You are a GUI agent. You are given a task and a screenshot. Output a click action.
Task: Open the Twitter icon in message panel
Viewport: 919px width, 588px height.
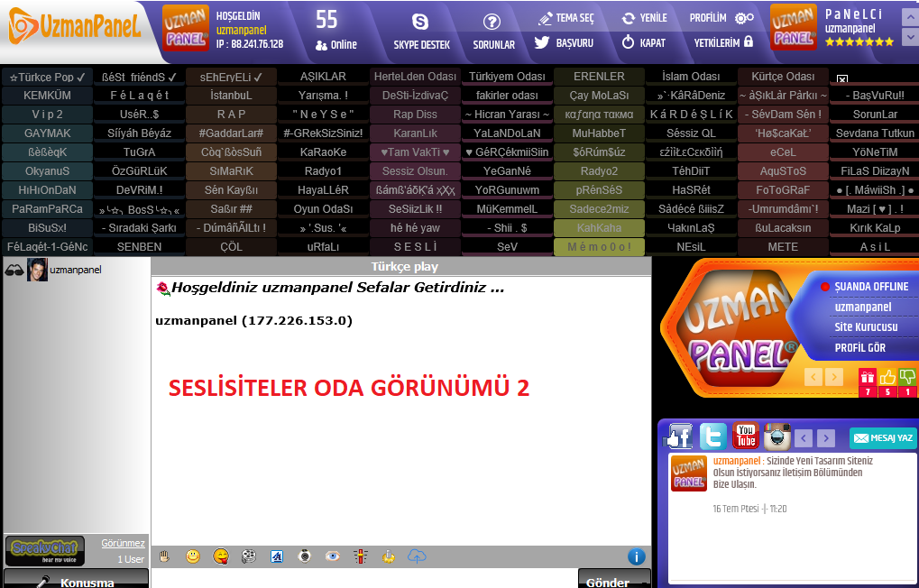pyautogui.click(x=712, y=436)
